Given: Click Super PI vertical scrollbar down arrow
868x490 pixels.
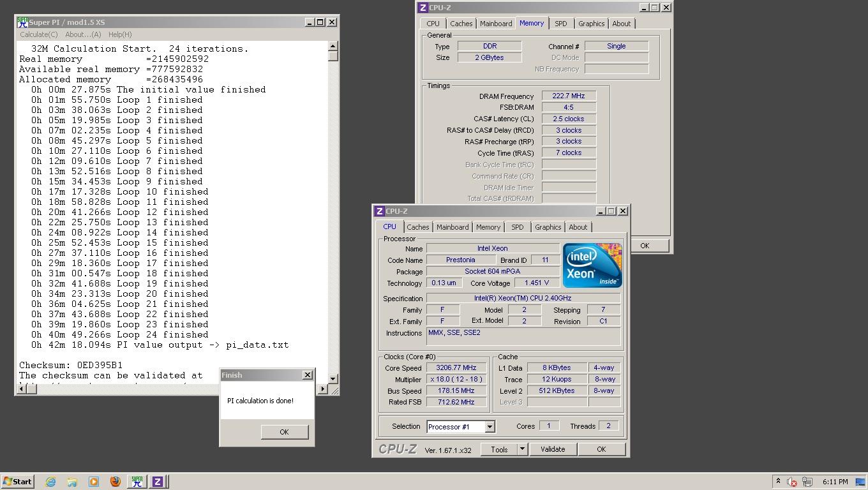Looking at the screenshot, I should pyautogui.click(x=333, y=378).
